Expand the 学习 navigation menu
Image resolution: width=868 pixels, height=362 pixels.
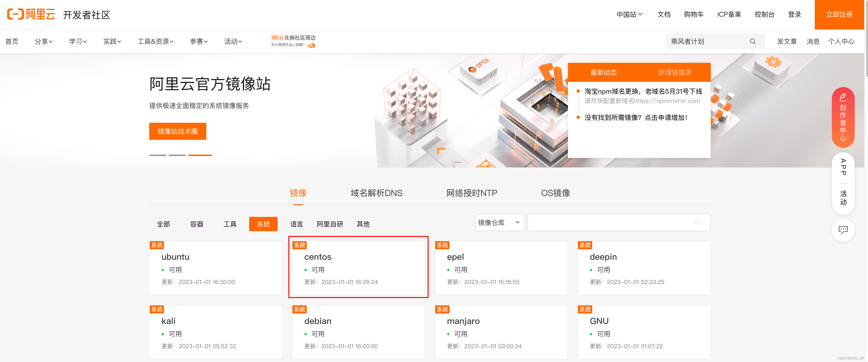[x=78, y=41]
